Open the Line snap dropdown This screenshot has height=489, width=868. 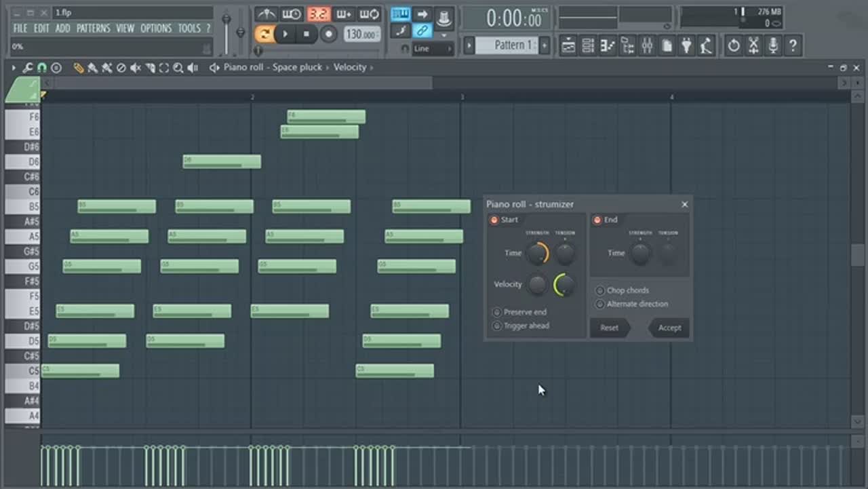click(432, 49)
